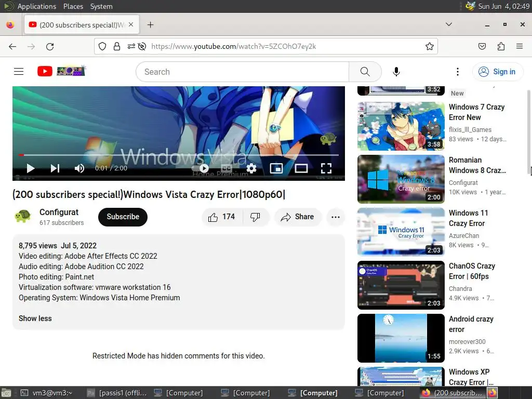Click the bee icon in top panel
This screenshot has width=532, height=399.
pos(470,6)
